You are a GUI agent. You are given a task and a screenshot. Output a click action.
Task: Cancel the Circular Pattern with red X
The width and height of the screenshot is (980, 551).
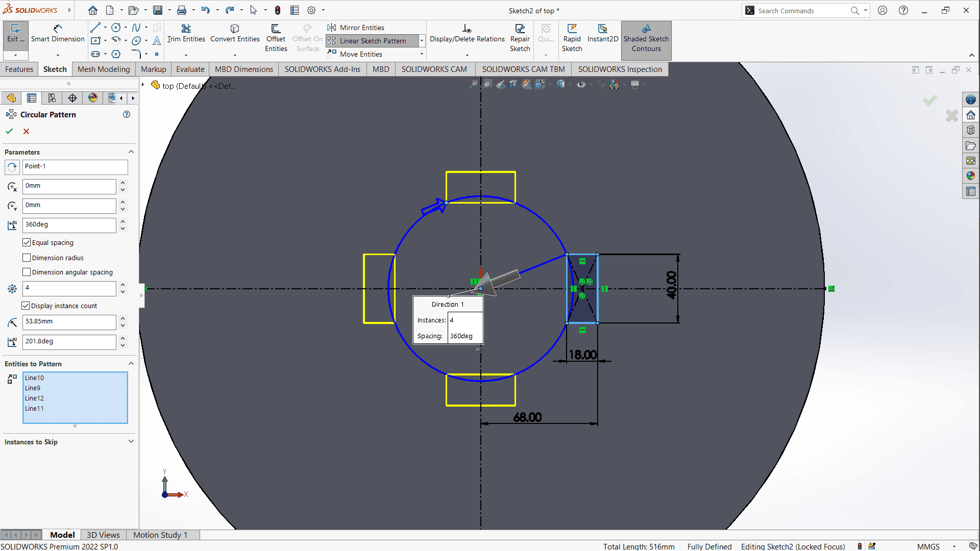27,132
